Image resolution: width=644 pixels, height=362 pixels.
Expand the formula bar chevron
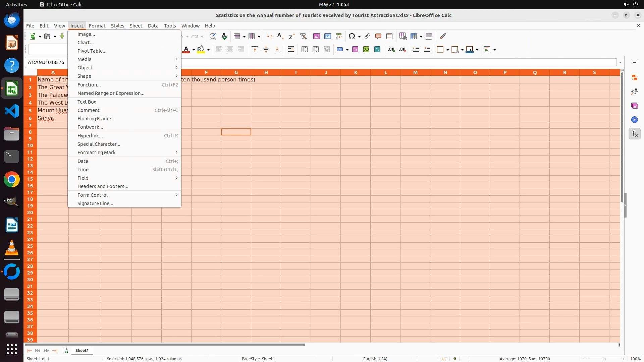pos(620,62)
